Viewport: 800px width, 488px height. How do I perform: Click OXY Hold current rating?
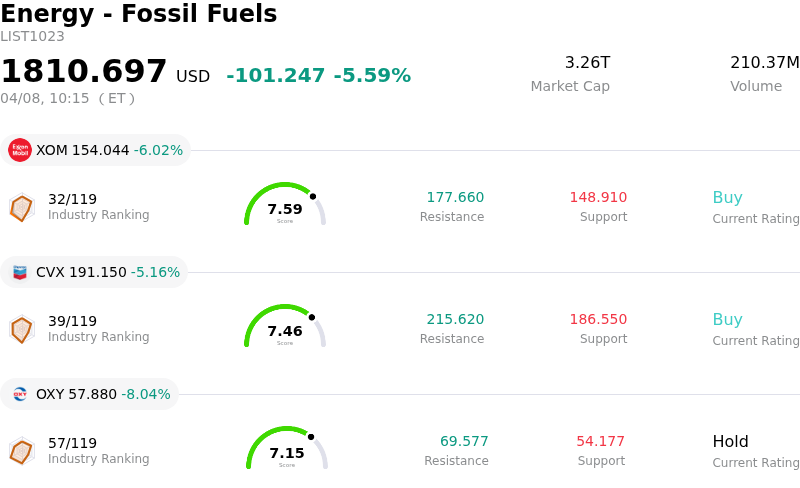[730, 442]
